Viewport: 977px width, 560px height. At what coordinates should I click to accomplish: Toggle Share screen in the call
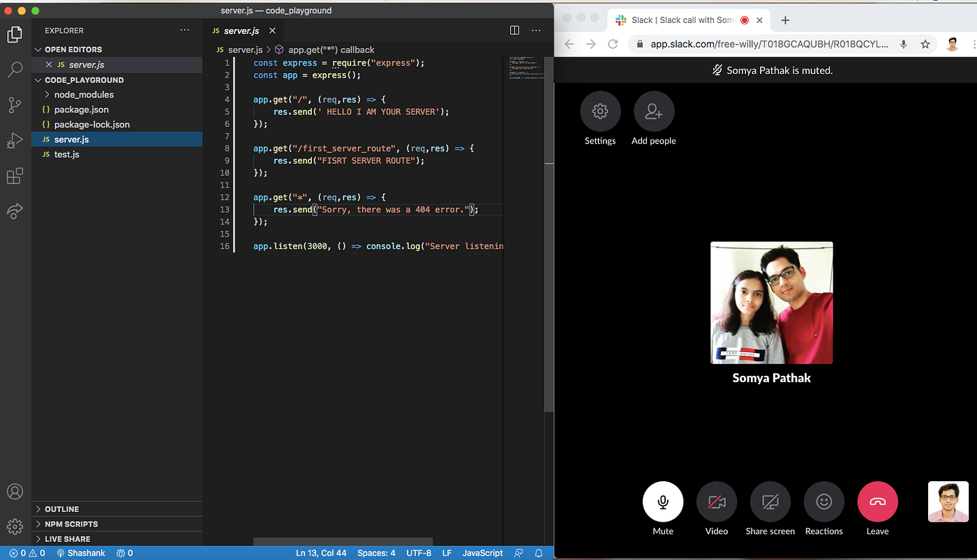tap(770, 501)
